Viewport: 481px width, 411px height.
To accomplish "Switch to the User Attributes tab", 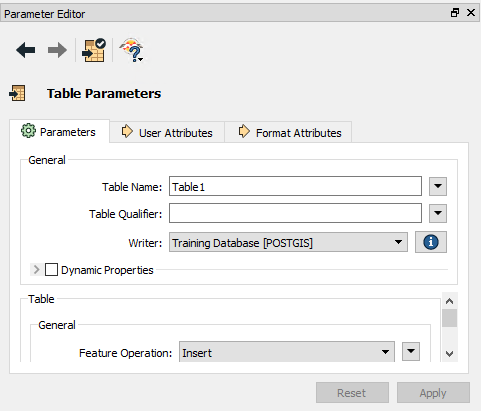I will point(167,132).
